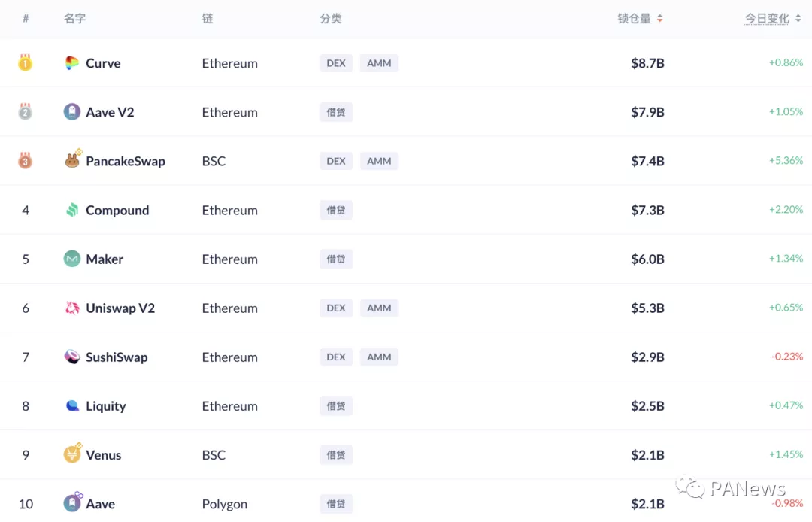
Task: Click the Curve protocol logo icon
Action: [x=72, y=63]
